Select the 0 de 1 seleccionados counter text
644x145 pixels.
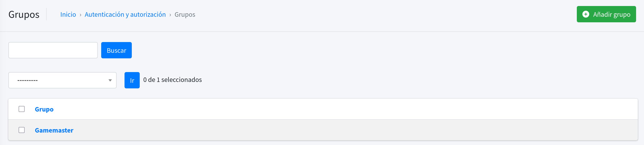[x=172, y=80]
